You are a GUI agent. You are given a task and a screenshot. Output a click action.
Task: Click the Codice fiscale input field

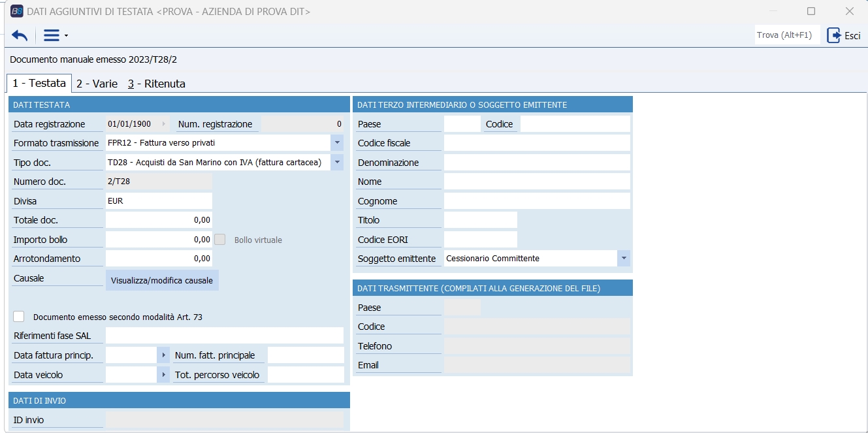[537, 143]
